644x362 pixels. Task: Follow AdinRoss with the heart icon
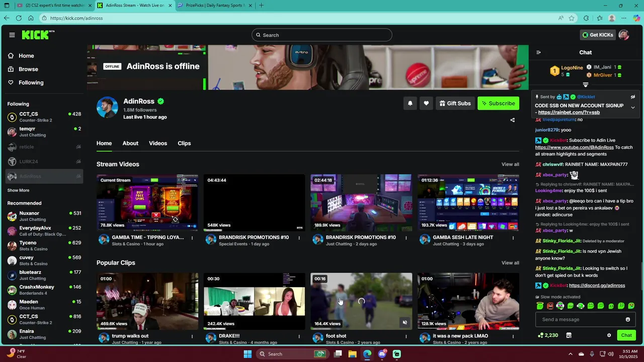(426, 103)
